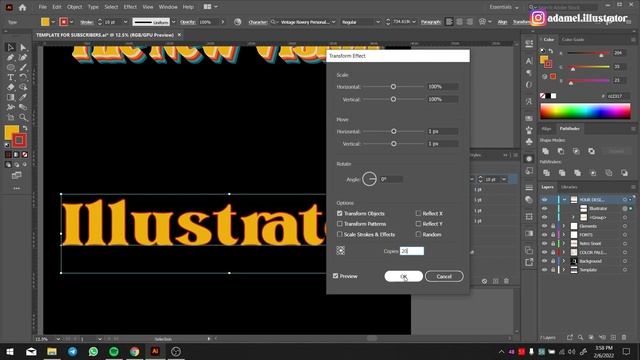Open the File menu
The image size is (640, 360).
(42, 7)
